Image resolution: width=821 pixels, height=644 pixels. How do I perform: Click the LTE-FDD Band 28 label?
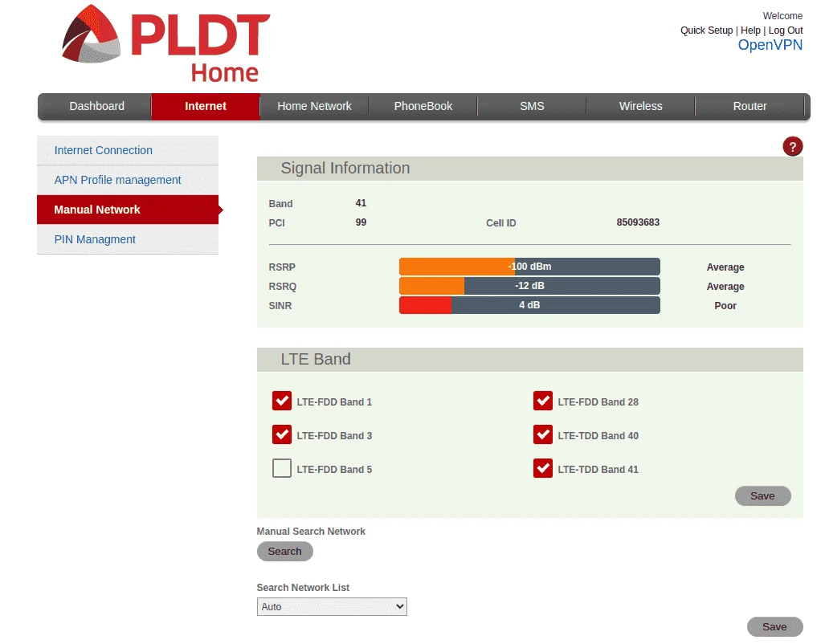tap(598, 402)
